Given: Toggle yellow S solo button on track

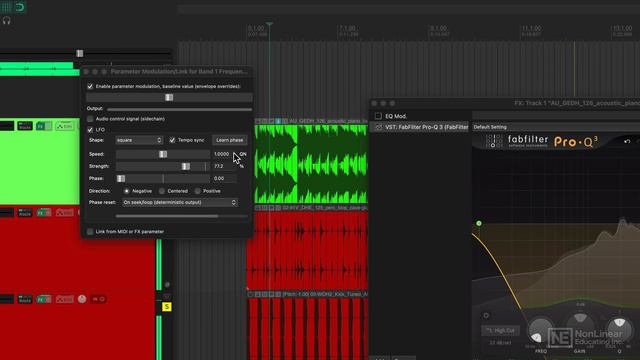Looking at the screenshot, I should click(x=167, y=307).
